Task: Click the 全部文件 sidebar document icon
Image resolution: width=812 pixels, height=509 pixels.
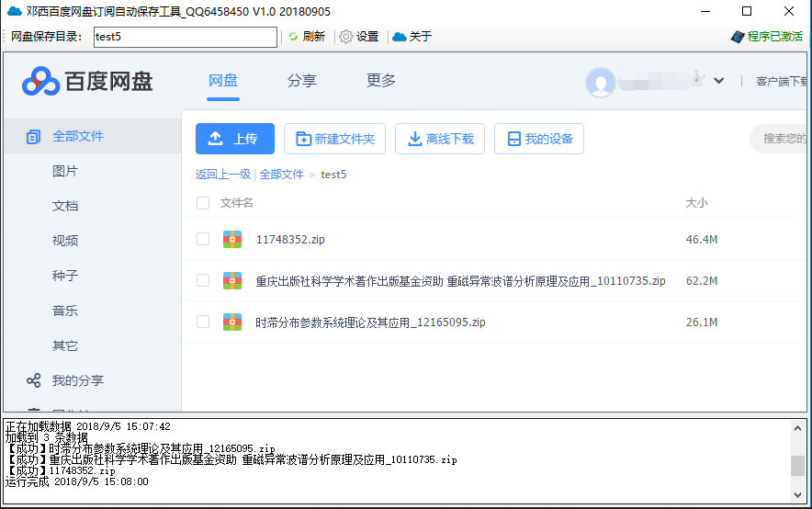Action: (33, 137)
